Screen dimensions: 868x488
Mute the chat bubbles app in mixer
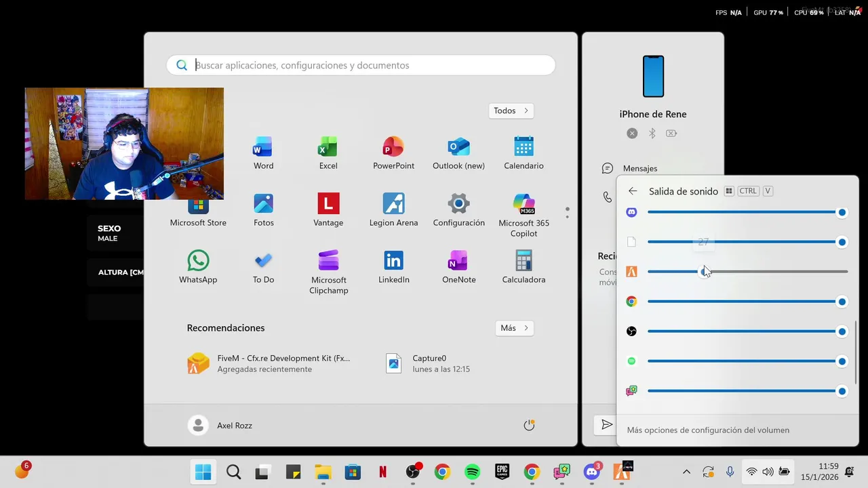tap(631, 391)
